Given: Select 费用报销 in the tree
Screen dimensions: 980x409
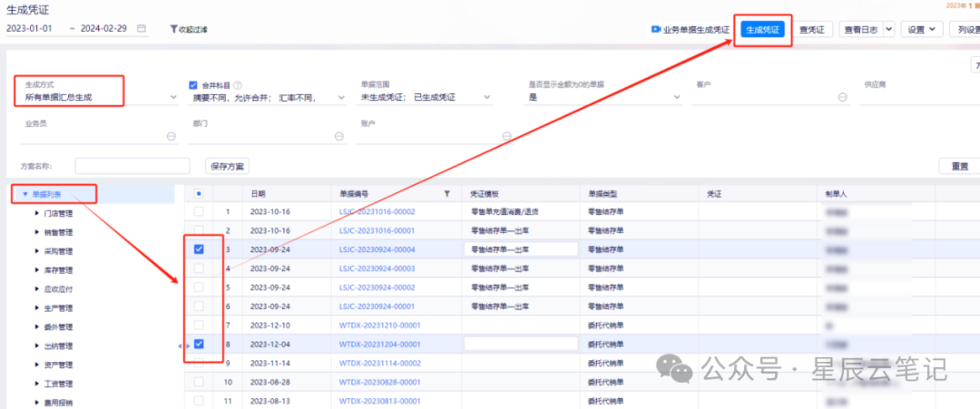Looking at the screenshot, I should coord(59,402).
